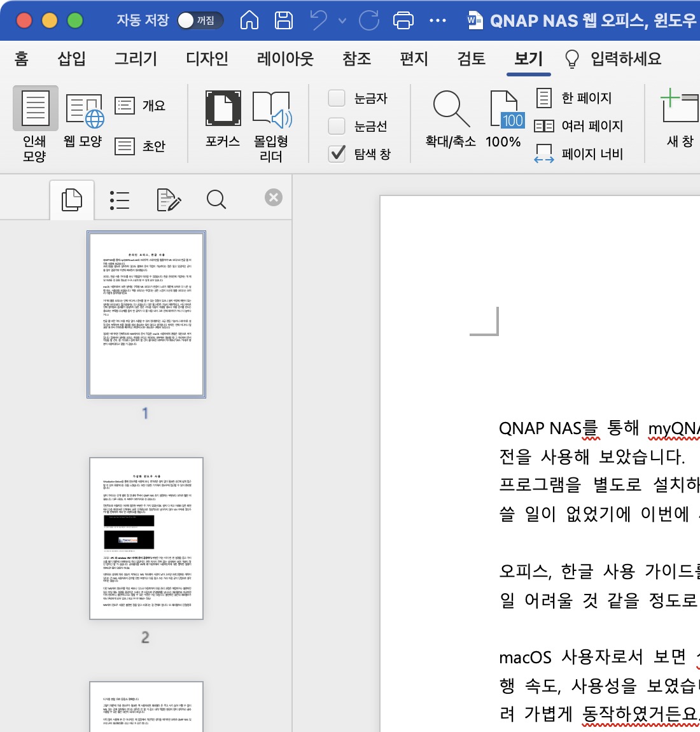Click the line starting 'macOS 사용자로서 보면'

[x=599, y=657]
